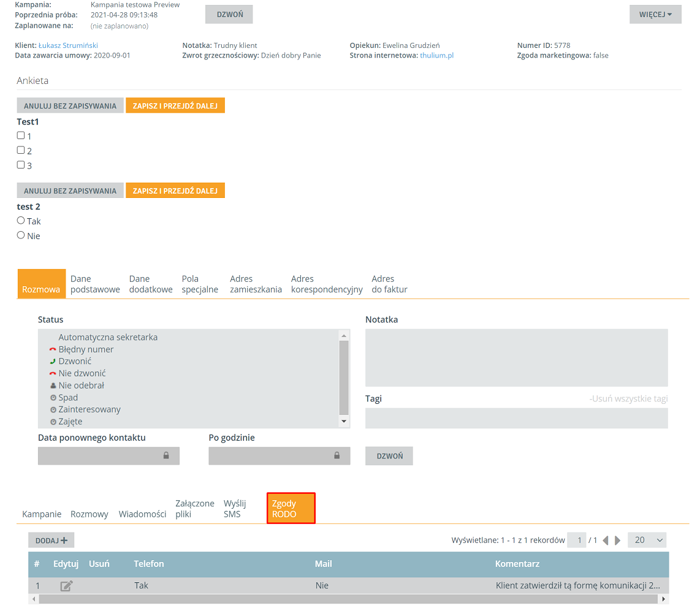
Task: Click the Dodaj button with plus
Action: pyautogui.click(x=51, y=540)
